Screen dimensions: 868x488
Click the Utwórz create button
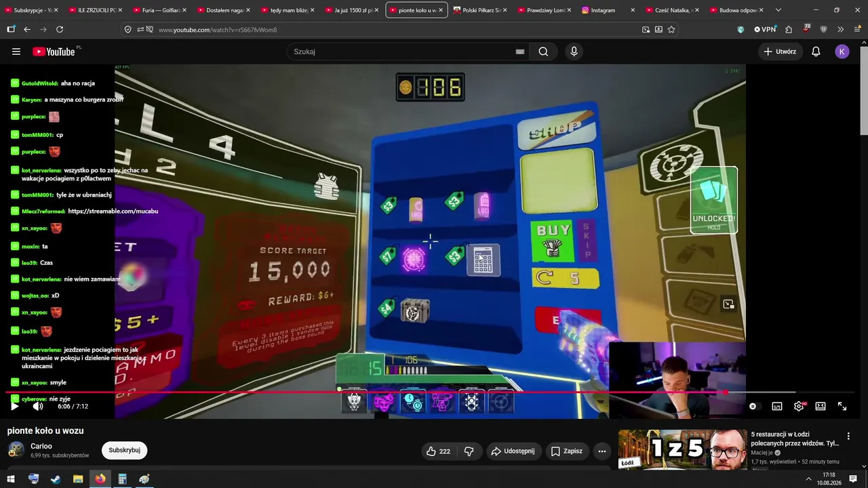pos(780,52)
